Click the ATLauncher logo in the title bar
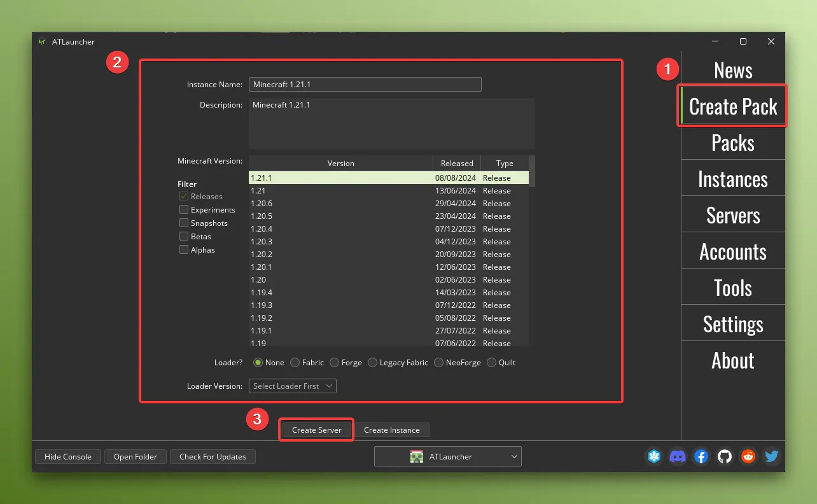The height and width of the screenshot is (504, 817). pos(42,41)
